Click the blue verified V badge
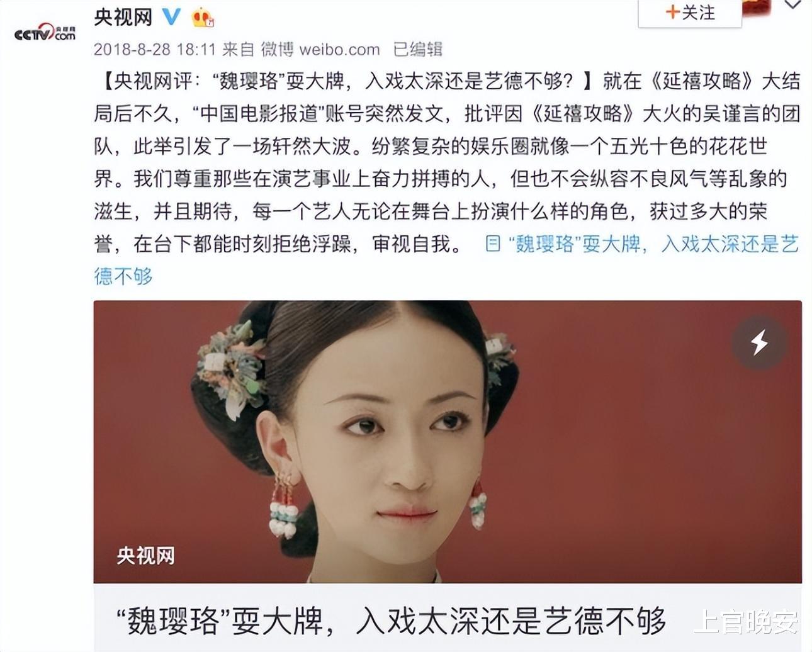812x652 pixels. (x=171, y=16)
